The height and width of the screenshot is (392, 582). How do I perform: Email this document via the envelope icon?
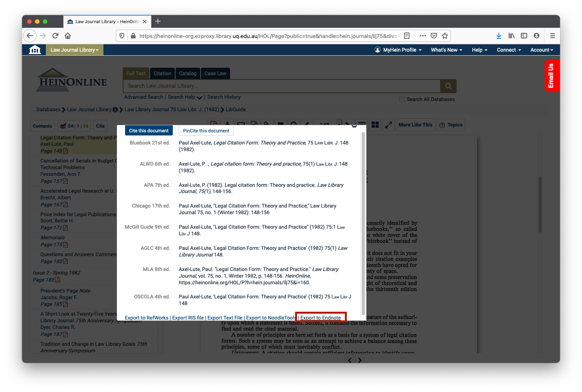tap(241, 124)
